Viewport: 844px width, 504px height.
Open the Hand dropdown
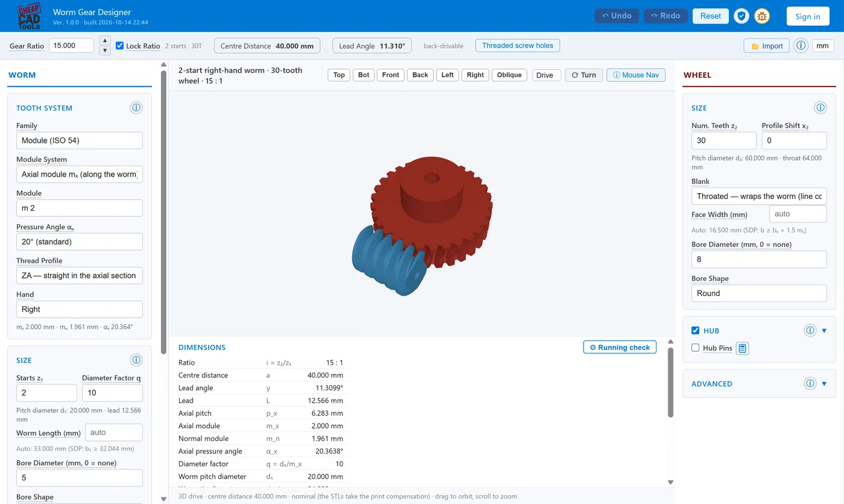80,309
